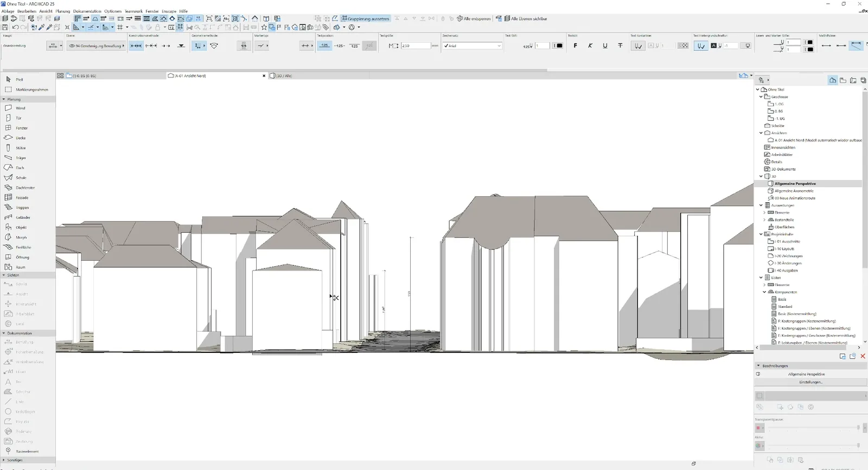Click the upper Linien und Marker Stift swatch

809,42
